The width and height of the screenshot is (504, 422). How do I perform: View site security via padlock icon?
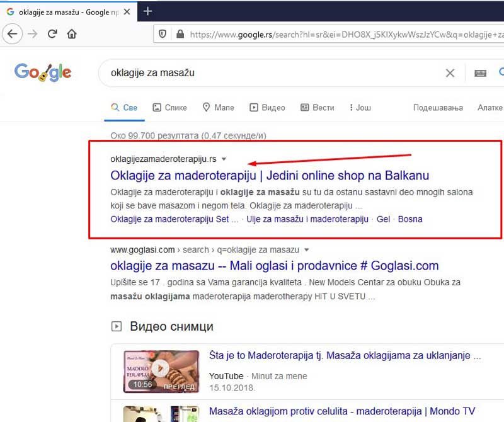[180, 34]
